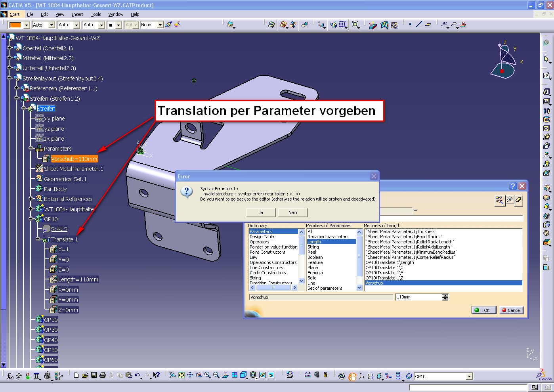Image resolution: width=554 pixels, height=392 pixels.
Task: Select the Plane tool in top toolbar
Action: click(428, 25)
